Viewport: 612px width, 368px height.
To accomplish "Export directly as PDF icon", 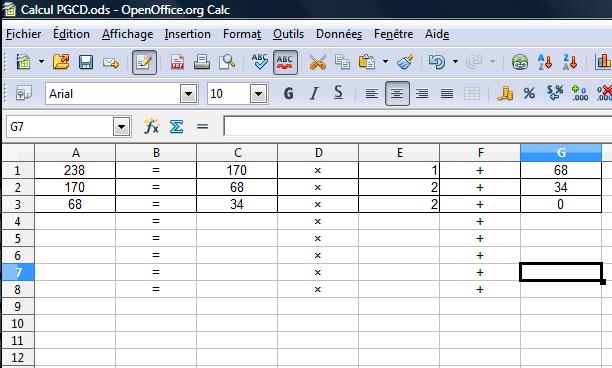I will (177, 62).
